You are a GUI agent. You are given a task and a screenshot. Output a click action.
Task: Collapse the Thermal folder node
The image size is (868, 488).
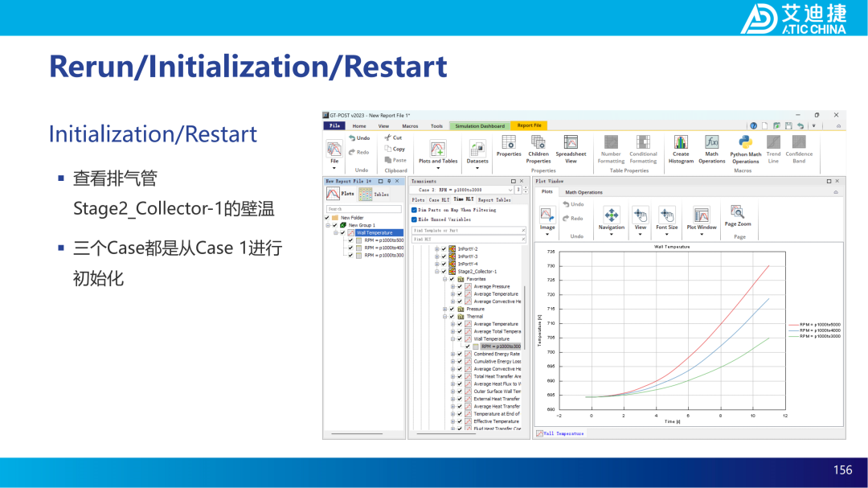[x=445, y=316]
